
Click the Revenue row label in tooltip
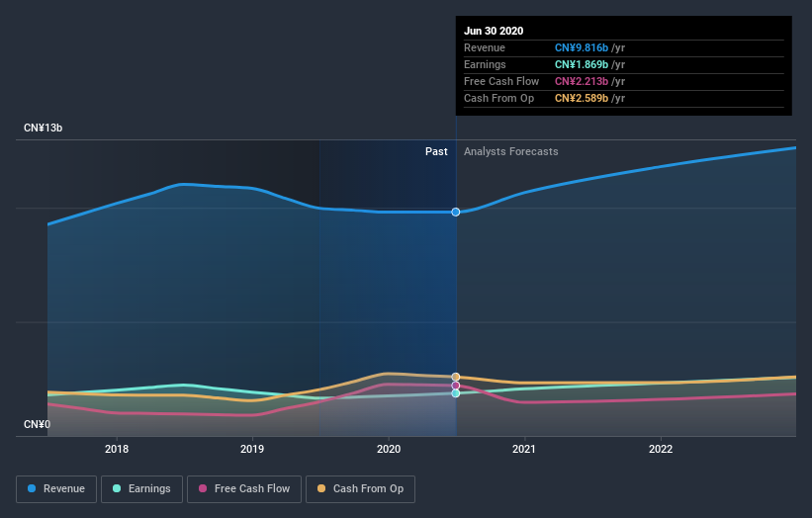point(485,47)
